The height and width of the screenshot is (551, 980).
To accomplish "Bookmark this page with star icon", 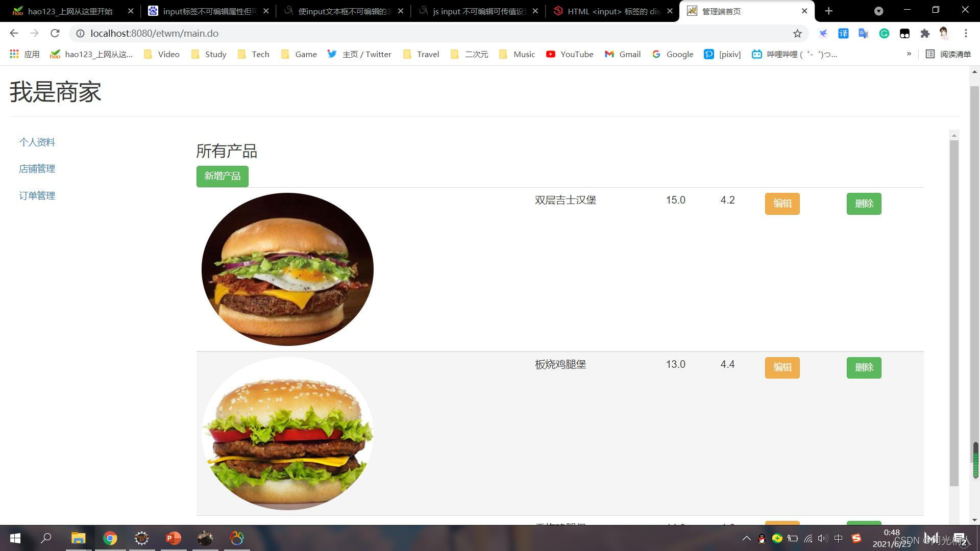I will (797, 34).
